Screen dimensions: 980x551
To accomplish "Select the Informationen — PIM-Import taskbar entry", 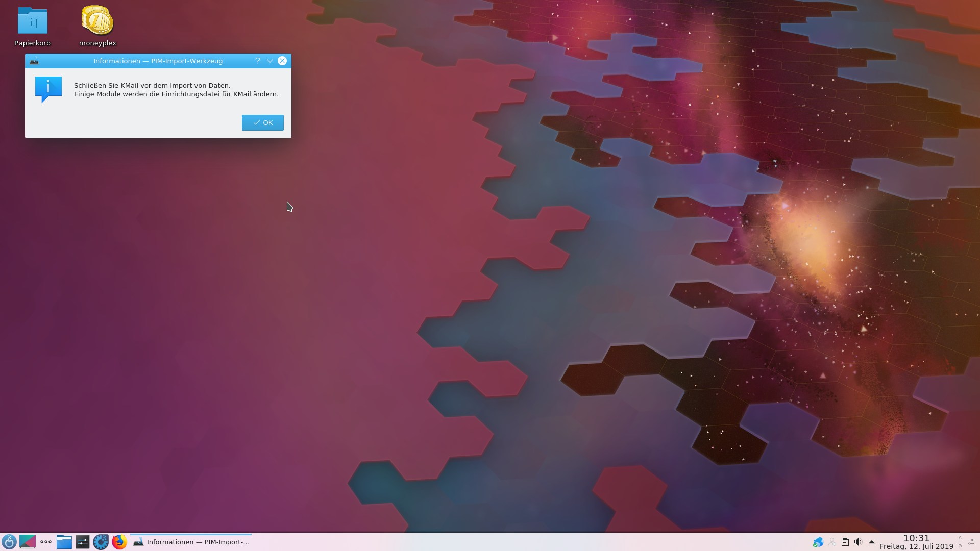I will [191, 542].
